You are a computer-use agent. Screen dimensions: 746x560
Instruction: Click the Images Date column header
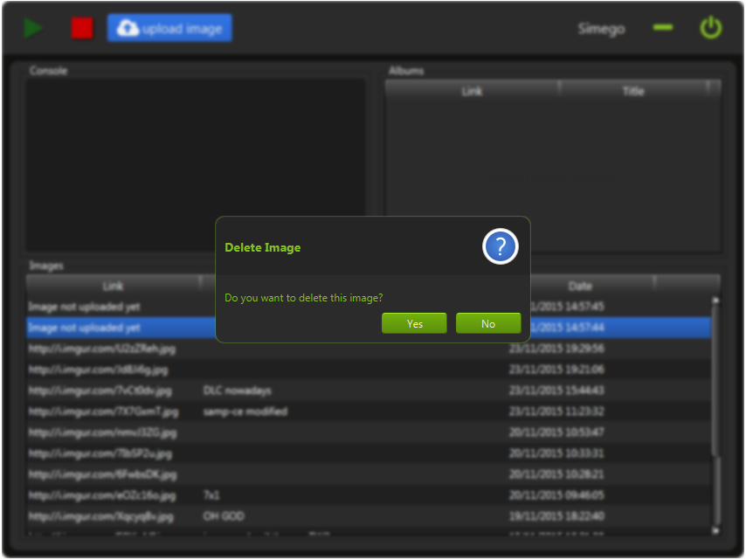580,286
